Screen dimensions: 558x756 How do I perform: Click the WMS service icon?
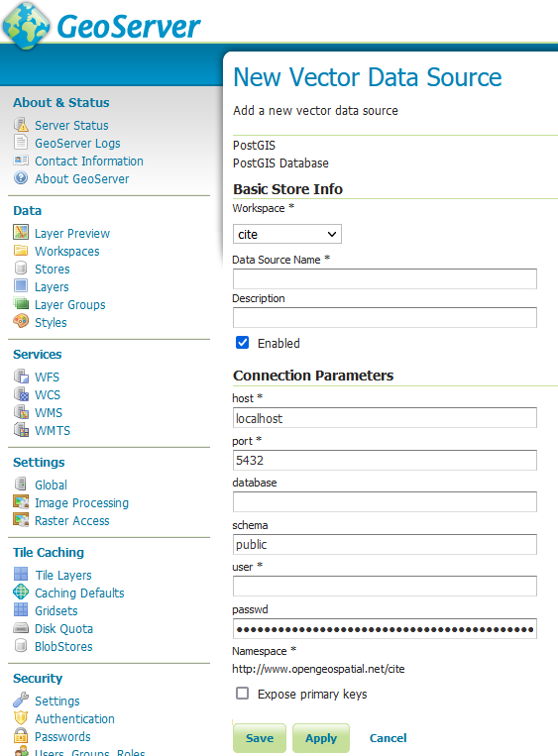coord(21,412)
